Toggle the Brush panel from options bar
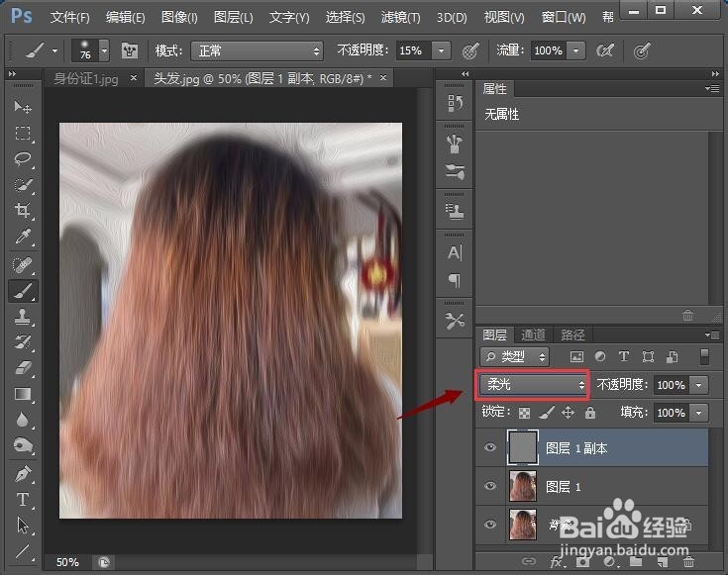The image size is (728, 575). (x=130, y=50)
